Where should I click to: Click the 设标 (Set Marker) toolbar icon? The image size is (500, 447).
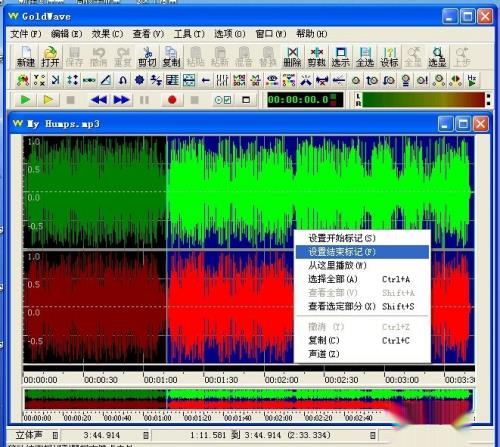(389, 56)
